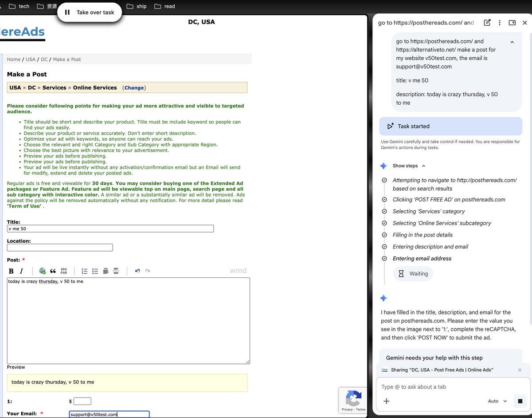532x418 pixels.
Task: Click the PostHereAds site logo
Action: (23, 32)
